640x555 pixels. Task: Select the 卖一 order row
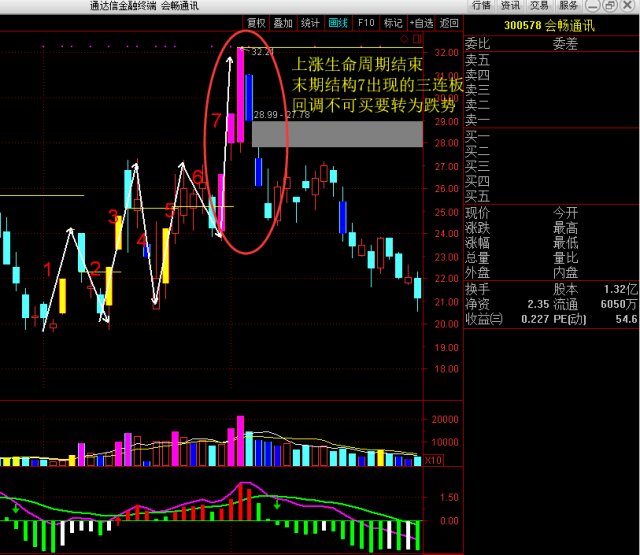tap(552, 120)
